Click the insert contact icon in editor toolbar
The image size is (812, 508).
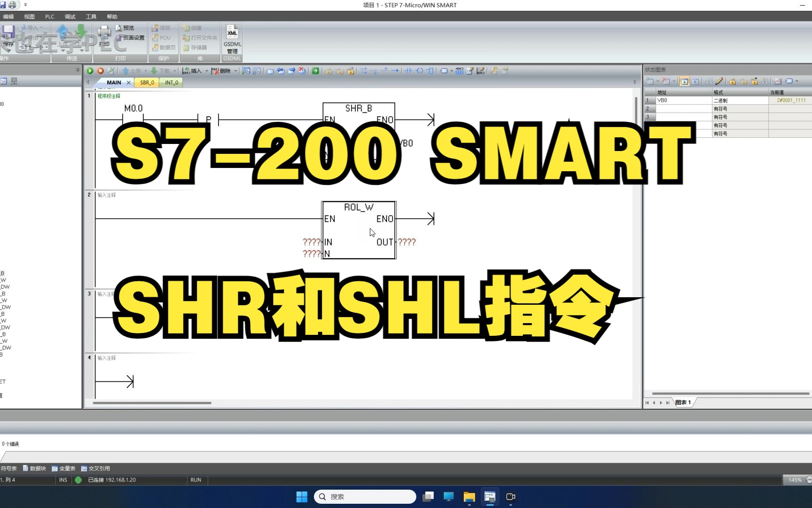pos(408,71)
